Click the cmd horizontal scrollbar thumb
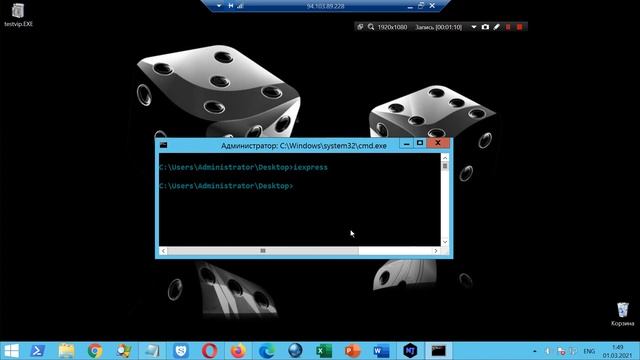This screenshot has height=360, width=640. [263, 251]
